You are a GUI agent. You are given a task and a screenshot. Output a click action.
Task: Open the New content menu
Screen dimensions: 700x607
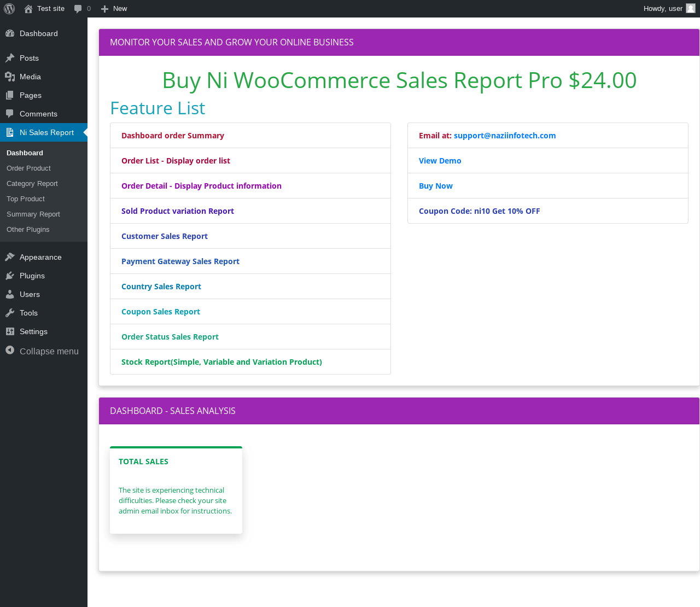tap(114, 9)
